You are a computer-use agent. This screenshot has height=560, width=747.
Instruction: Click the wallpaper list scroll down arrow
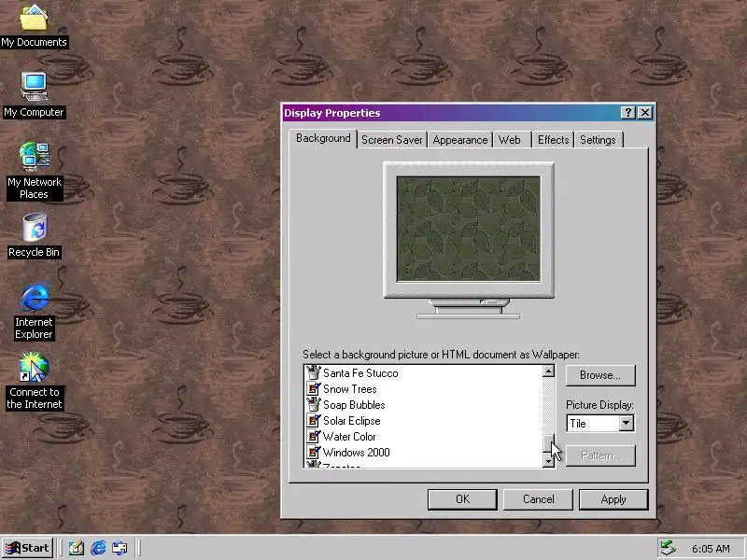tap(548, 461)
